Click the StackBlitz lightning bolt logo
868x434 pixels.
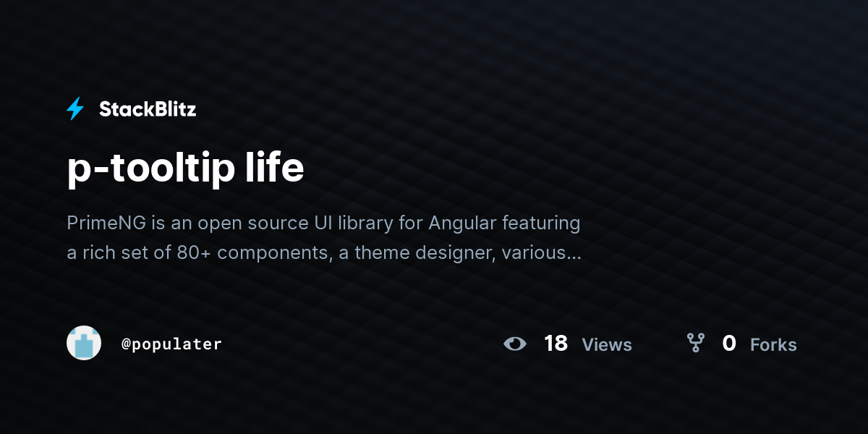coord(75,109)
